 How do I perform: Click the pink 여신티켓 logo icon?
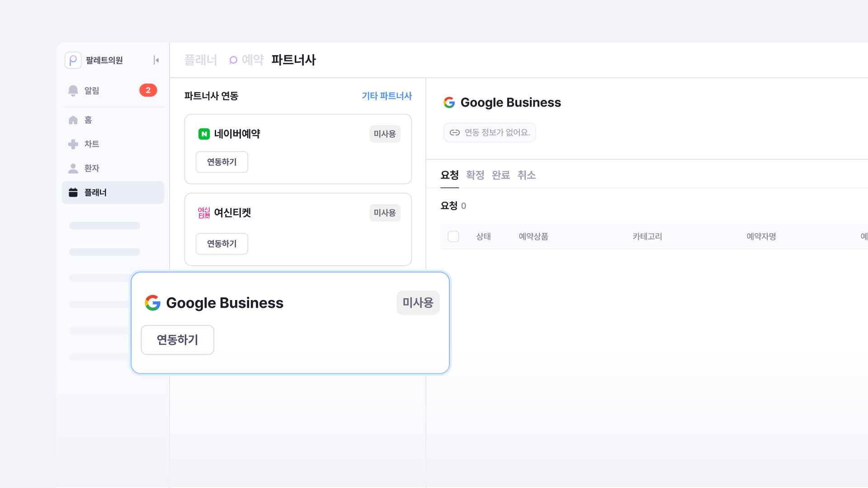click(x=204, y=213)
